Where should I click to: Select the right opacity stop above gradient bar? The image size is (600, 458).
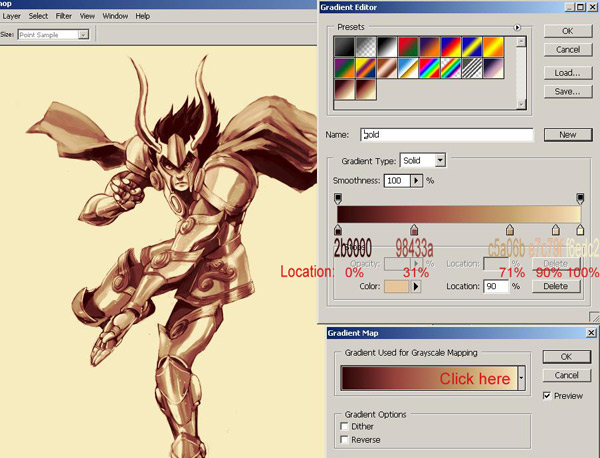pos(580,199)
